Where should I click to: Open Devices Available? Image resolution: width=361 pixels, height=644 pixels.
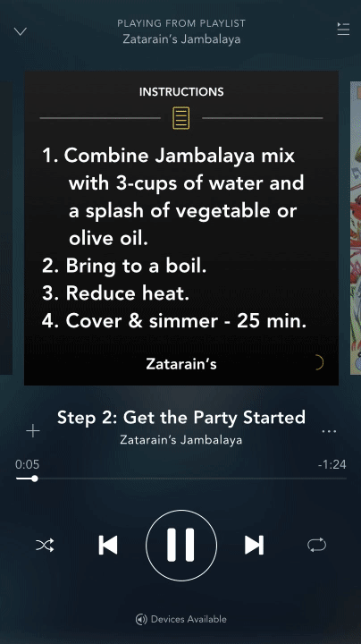point(180,619)
